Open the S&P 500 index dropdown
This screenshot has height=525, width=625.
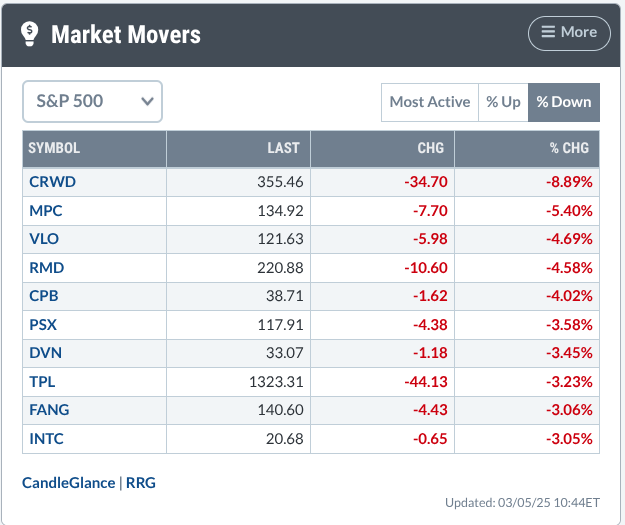point(92,101)
